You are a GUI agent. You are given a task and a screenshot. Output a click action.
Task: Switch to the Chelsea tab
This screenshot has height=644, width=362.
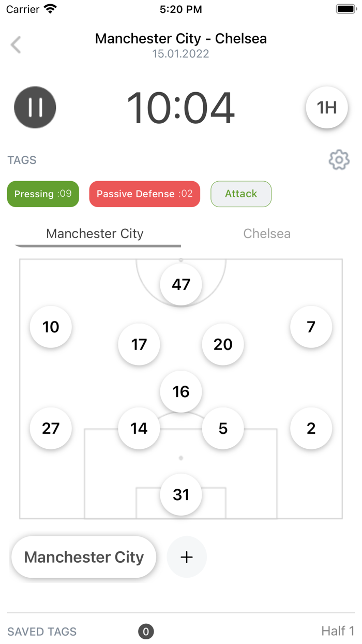click(267, 233)
